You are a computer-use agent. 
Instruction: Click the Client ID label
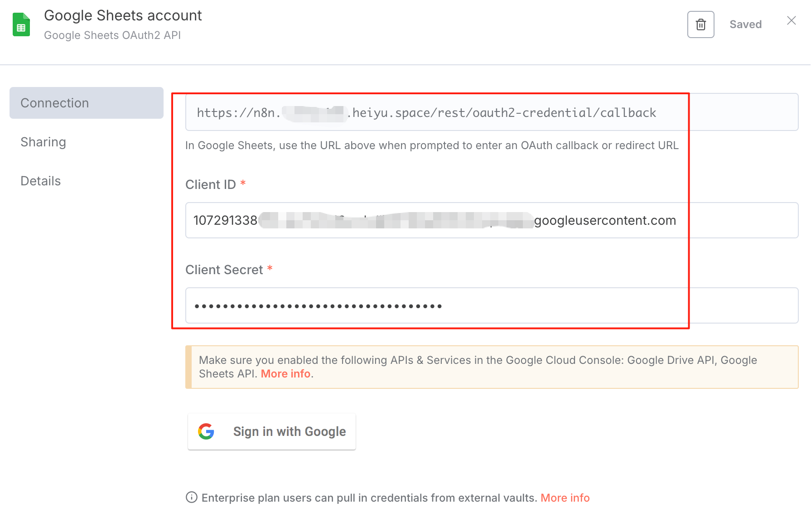click(x=211, y=184)
